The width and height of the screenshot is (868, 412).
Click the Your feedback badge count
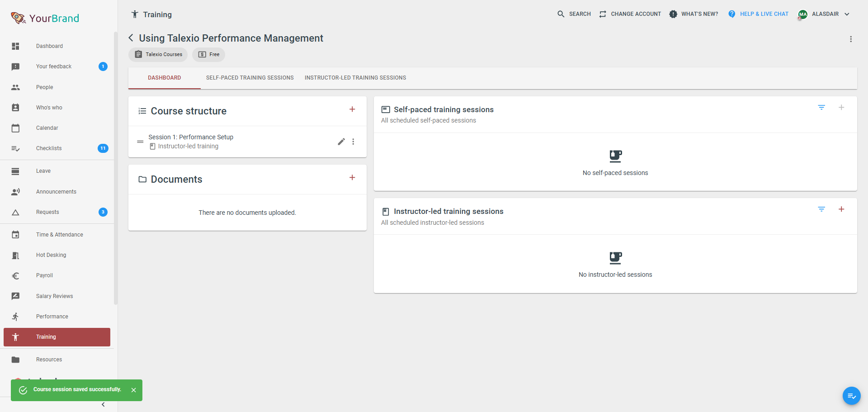pyautogui.click(x=103, y=66)
